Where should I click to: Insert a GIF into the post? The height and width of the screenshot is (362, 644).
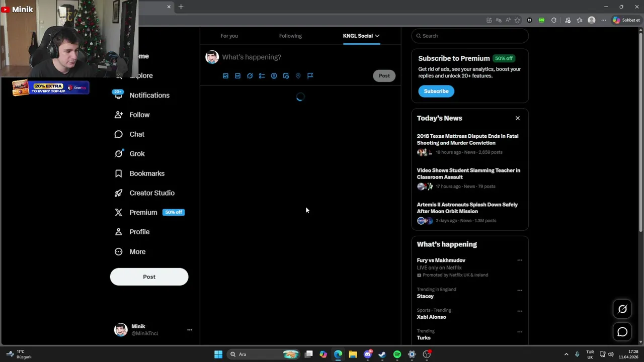coord(237,76)
